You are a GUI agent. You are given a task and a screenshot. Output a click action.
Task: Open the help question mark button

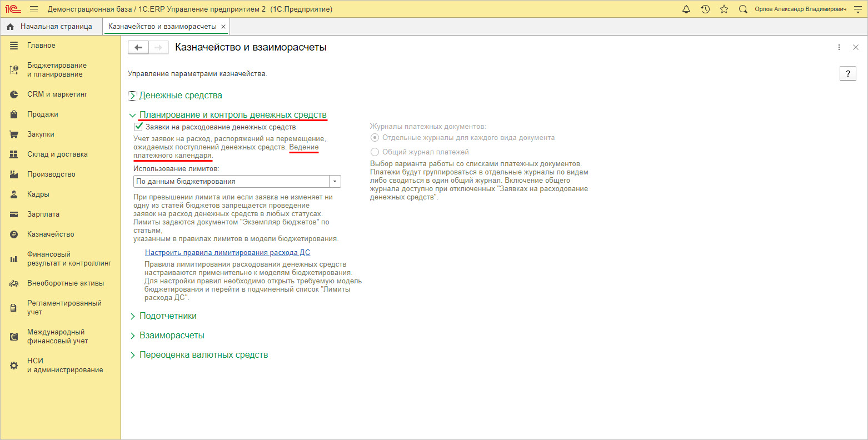847,74
